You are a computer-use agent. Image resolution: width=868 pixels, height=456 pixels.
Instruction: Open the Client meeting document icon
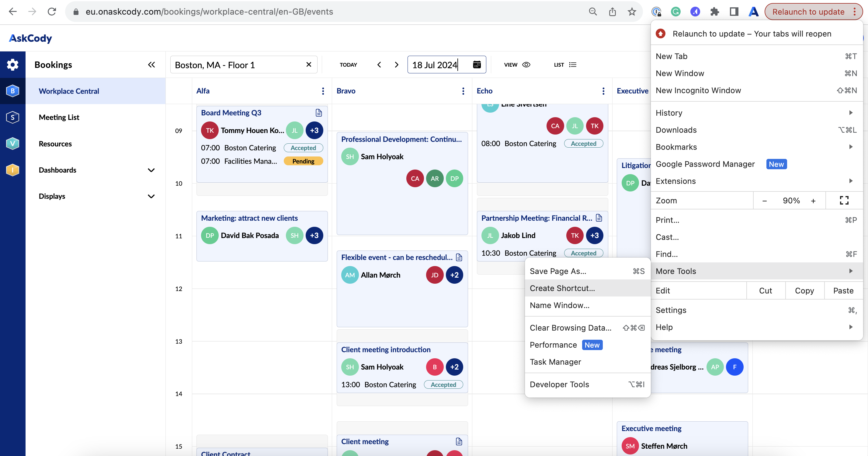(459, 441)
